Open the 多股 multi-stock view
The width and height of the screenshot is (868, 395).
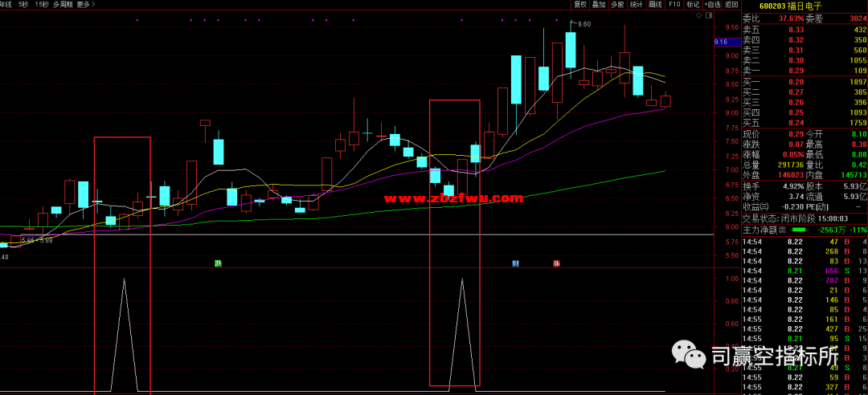617,5
